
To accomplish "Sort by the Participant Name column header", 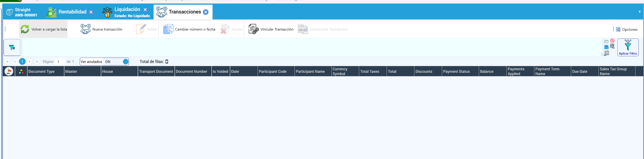I will (x=313, y=71).
